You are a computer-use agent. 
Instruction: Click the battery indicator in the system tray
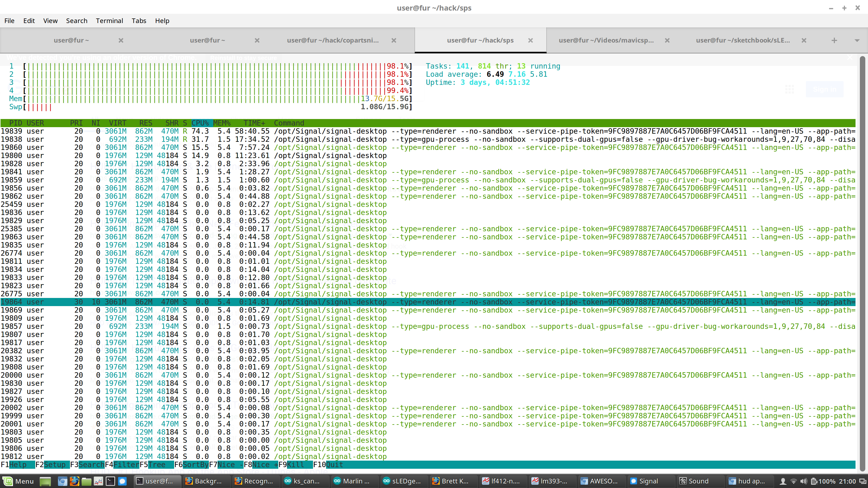[x=814, y=481]
